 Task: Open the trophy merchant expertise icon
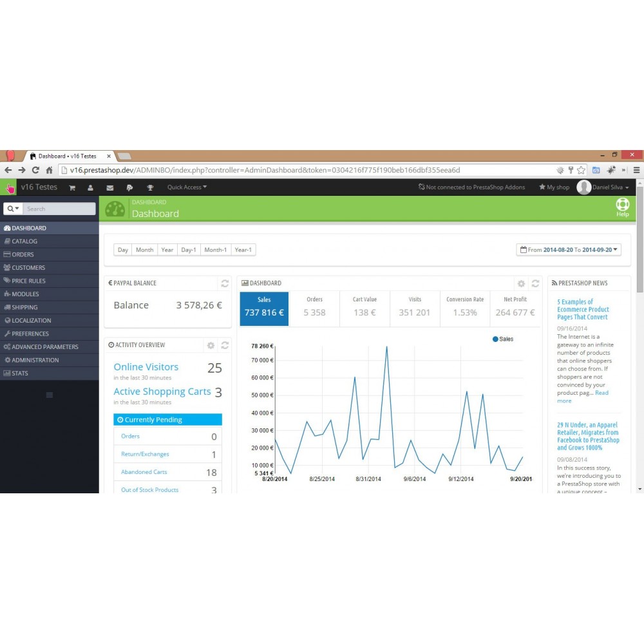pyautogui.click(x=150, y=187)
